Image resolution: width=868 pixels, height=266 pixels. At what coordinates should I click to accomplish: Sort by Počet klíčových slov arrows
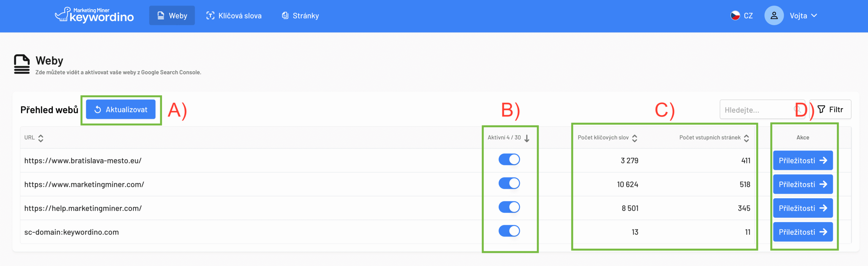click(635, 138)
